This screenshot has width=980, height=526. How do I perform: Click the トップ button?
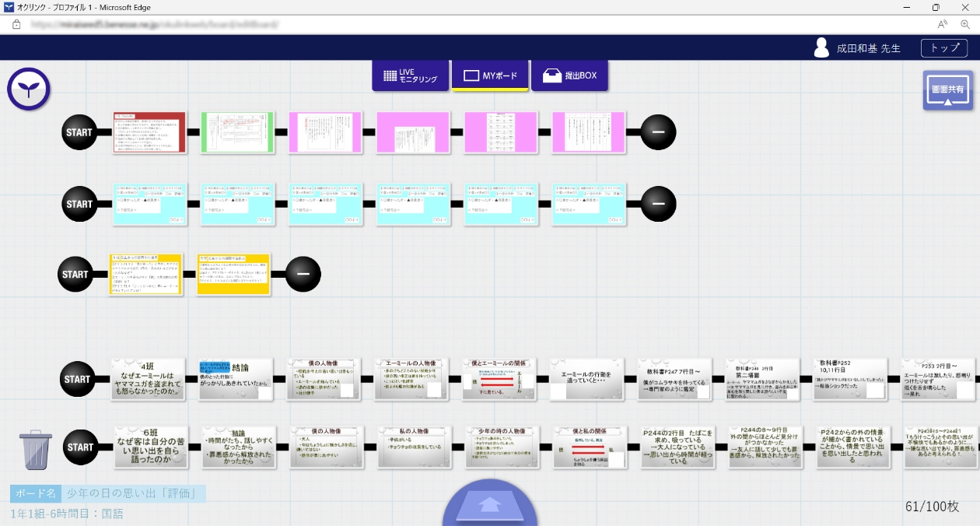point(944,47)
